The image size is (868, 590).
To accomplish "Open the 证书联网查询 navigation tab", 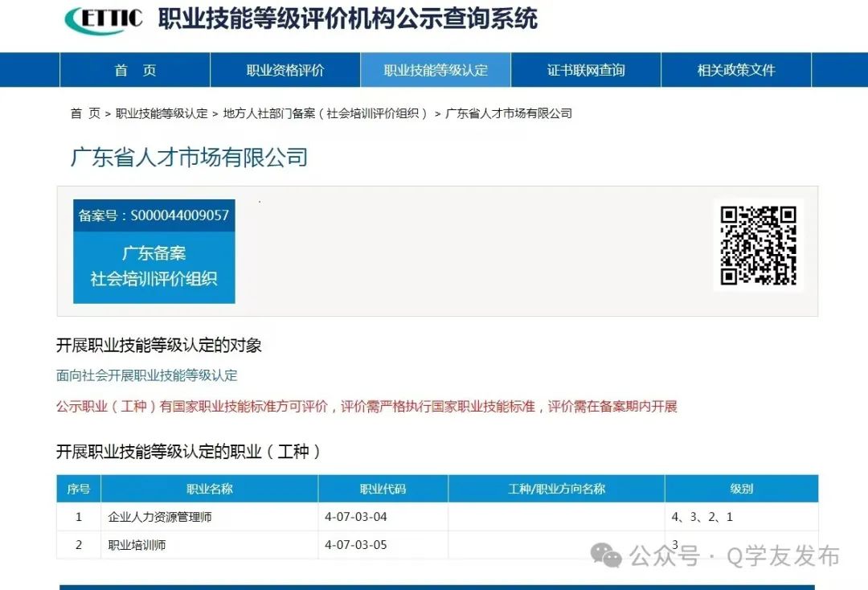I will [586, 70].
